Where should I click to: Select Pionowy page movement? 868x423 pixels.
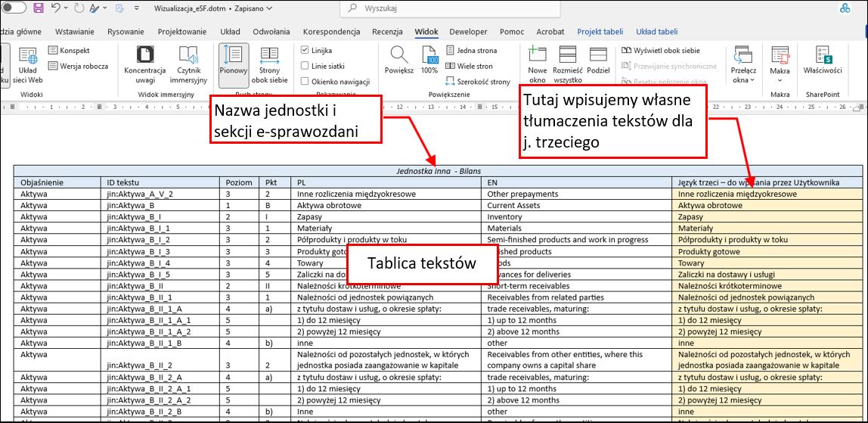234,66
